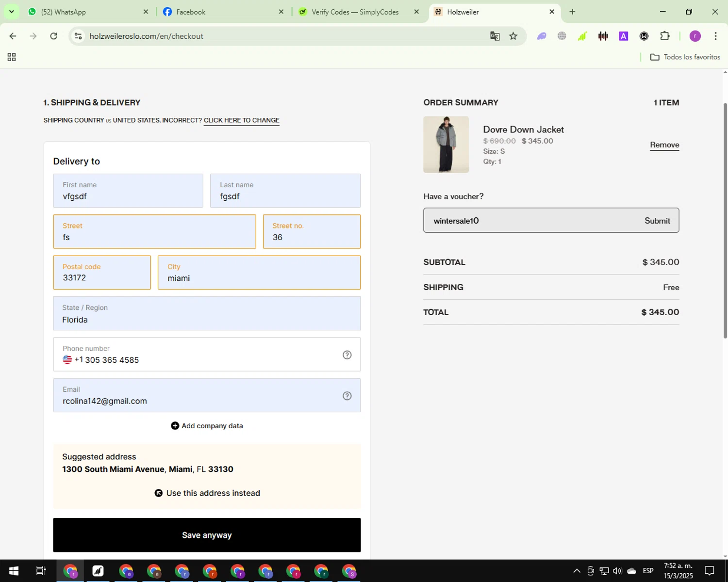Viewport: 728px width, 582px height.
Task: Open a new browser tab
Action: click(x=572, y=12)
